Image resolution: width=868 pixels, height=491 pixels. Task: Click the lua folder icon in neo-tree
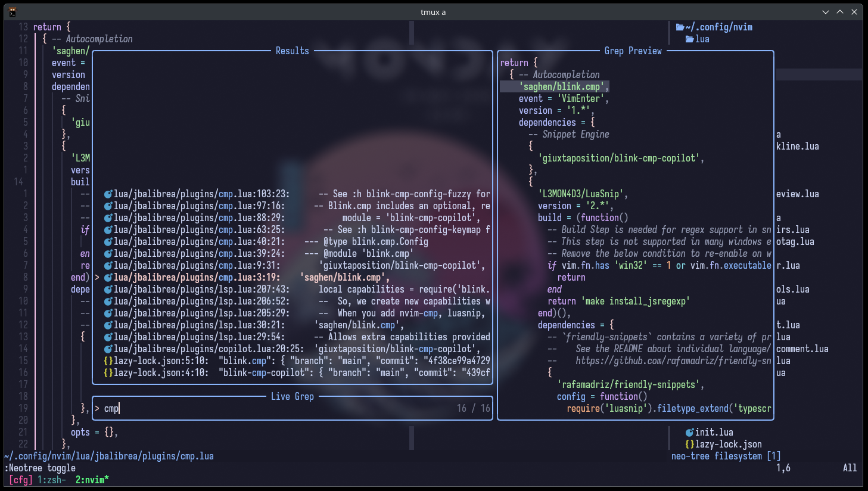click(690, 39)
